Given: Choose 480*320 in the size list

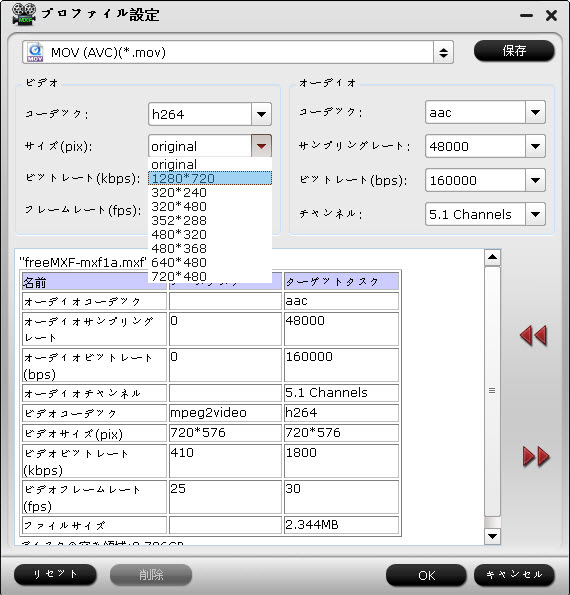Looking at the screenshot, I should click(x=210, y=235).
